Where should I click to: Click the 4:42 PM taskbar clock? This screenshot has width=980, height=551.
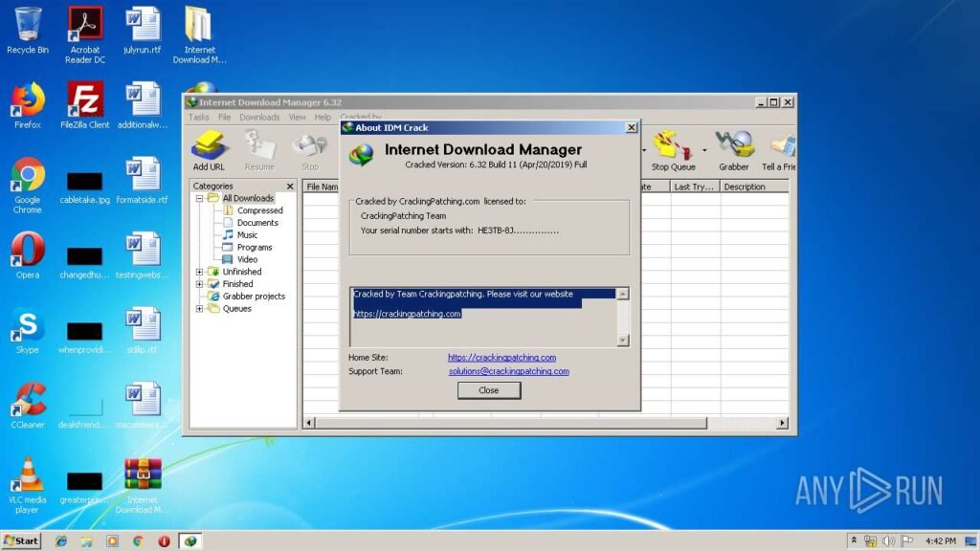(x=941, y=541)
